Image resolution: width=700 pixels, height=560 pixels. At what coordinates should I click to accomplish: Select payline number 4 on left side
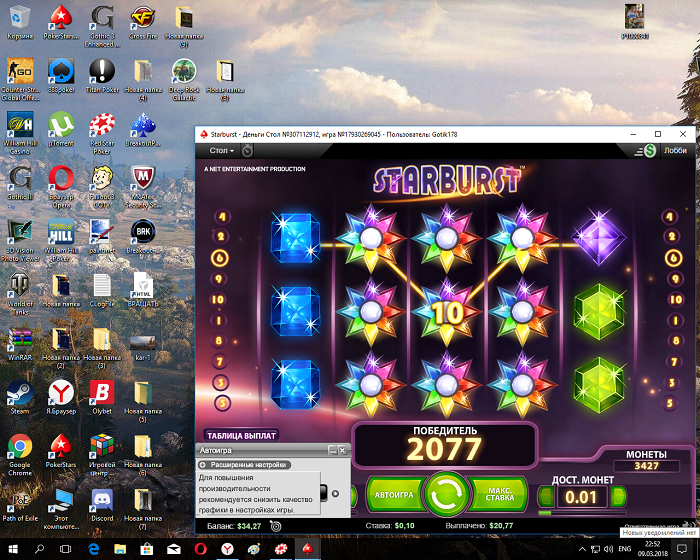click(x=222, y=217)
